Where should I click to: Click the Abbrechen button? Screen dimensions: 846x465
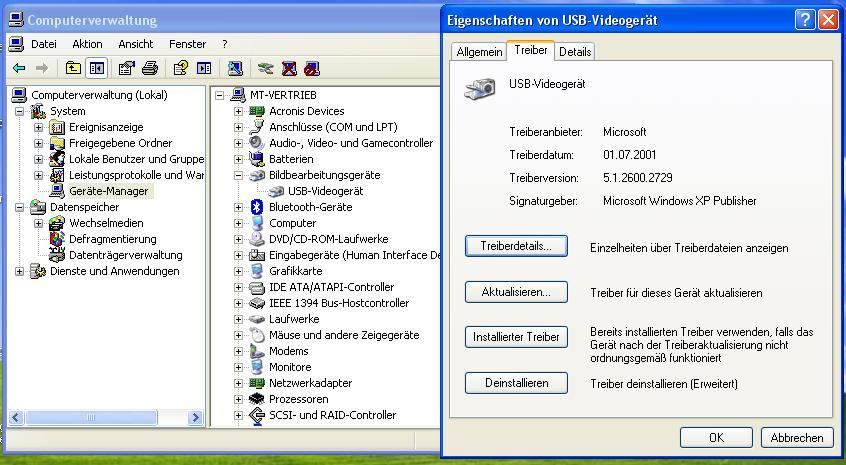pos(797,437)
